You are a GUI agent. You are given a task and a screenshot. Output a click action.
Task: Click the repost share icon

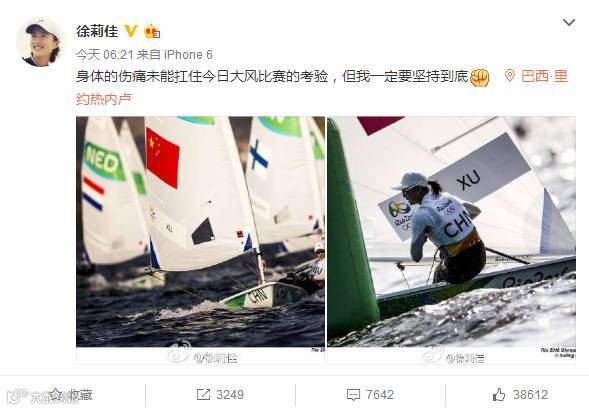pyautogui.click(x=203, y=395)
